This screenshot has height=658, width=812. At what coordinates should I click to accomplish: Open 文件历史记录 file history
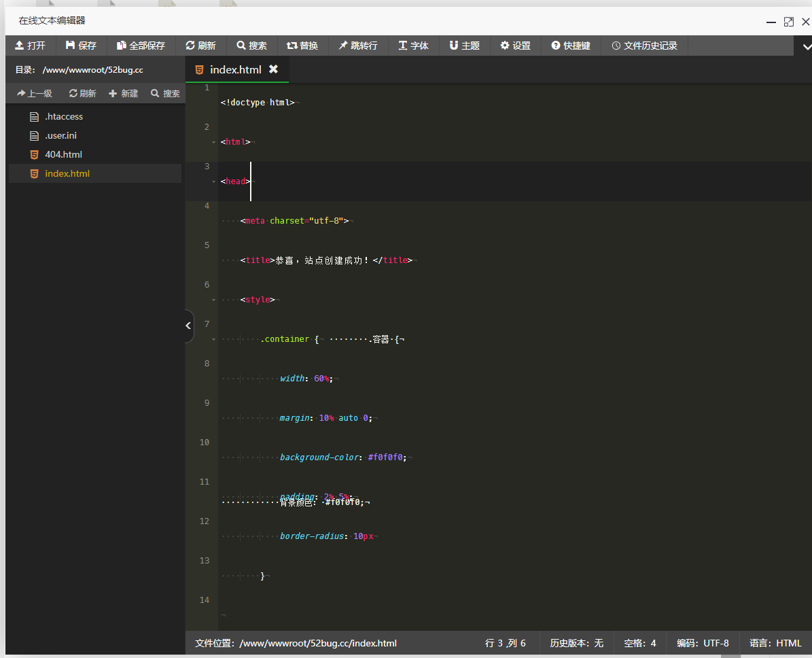[x=644, y=46]
